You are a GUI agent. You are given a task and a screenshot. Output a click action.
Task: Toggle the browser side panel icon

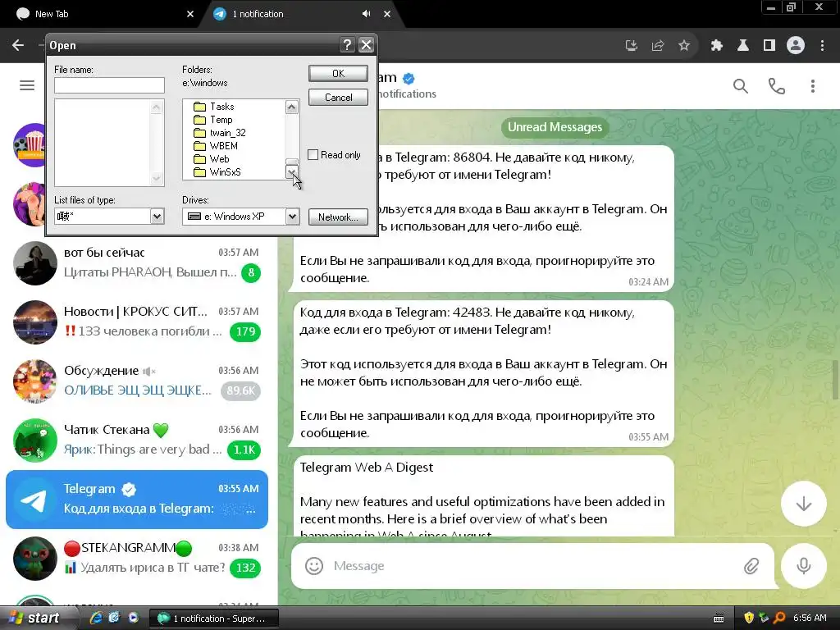pos(769,46)
